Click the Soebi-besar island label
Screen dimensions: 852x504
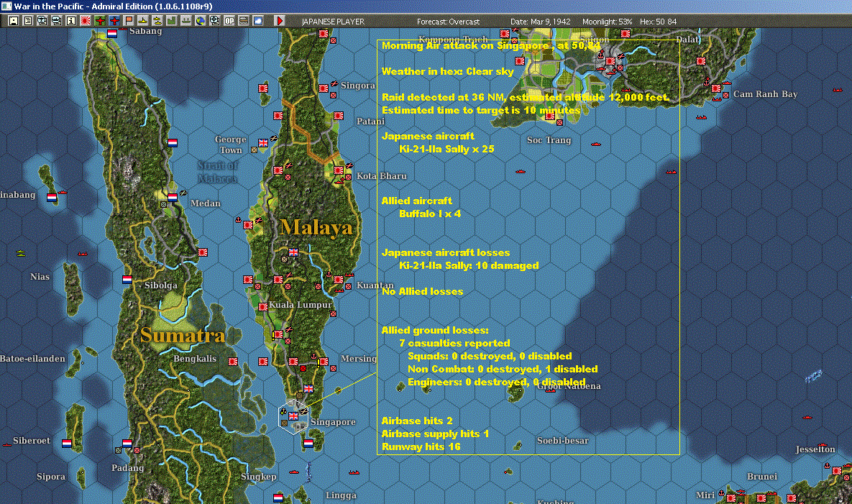pos(562,441)
